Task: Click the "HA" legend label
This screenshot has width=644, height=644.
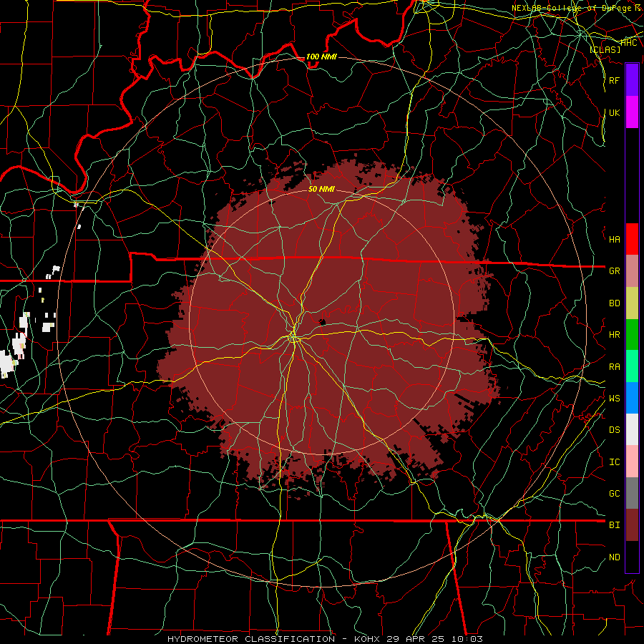Action: [x=614, y=240]
